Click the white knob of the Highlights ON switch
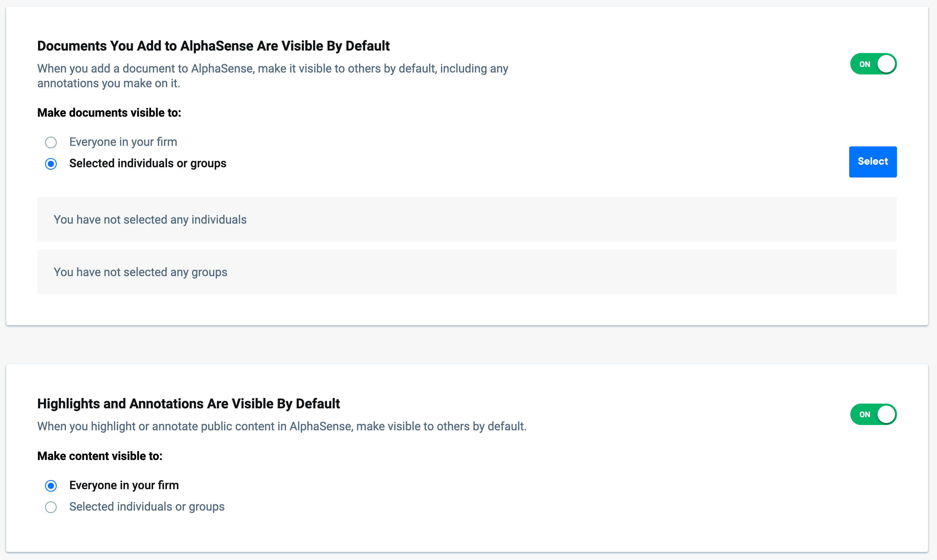The width and height of the screenshot is (937, 560). [x=886, y=414]
